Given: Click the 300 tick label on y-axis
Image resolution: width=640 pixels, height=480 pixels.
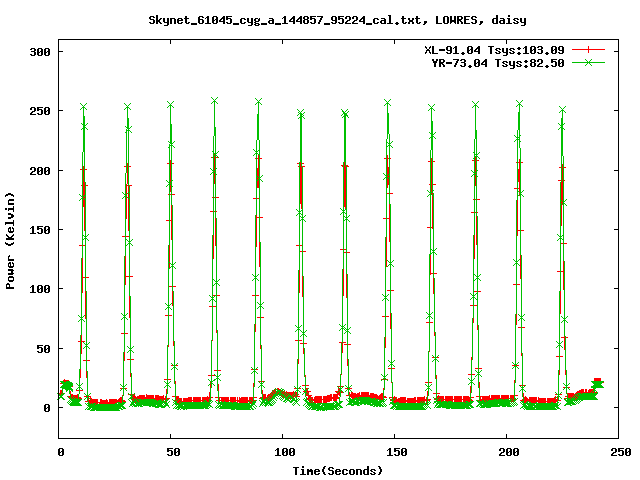Looking at the screenshot, I should click(x=39, y=52).
